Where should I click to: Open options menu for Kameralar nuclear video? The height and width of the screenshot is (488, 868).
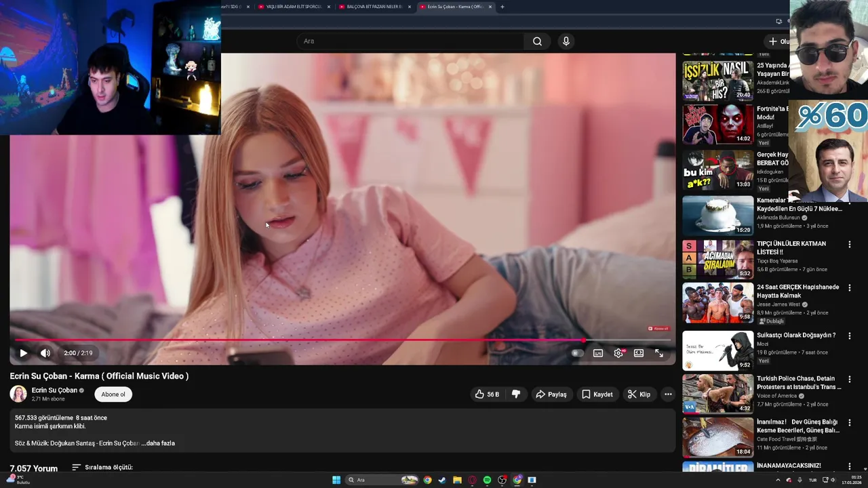point(850,201)
